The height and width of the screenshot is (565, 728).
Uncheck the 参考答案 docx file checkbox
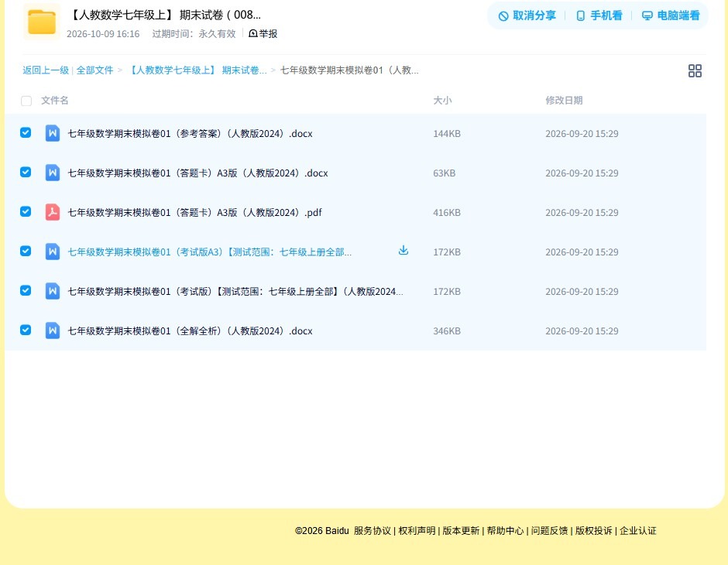(26, 132)
